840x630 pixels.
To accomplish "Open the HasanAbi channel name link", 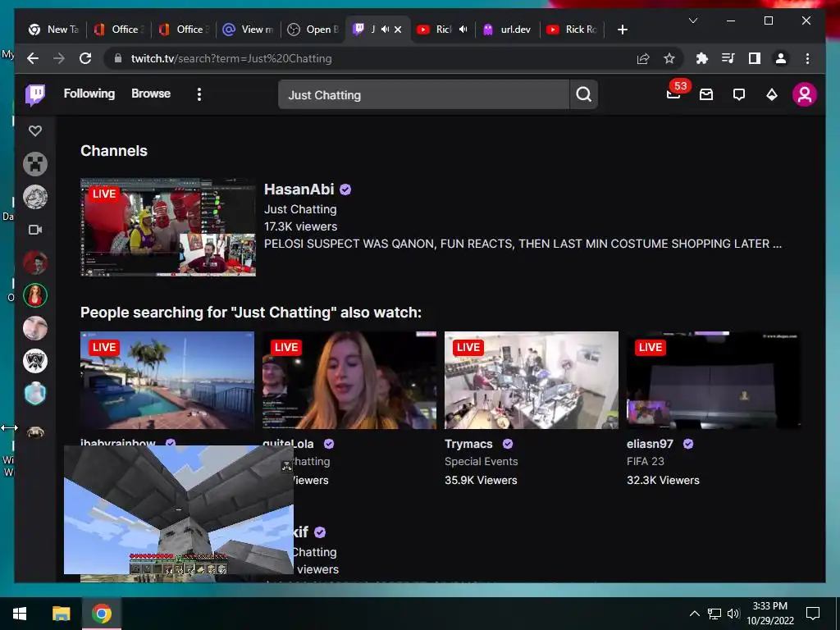I will click(299, 189).
